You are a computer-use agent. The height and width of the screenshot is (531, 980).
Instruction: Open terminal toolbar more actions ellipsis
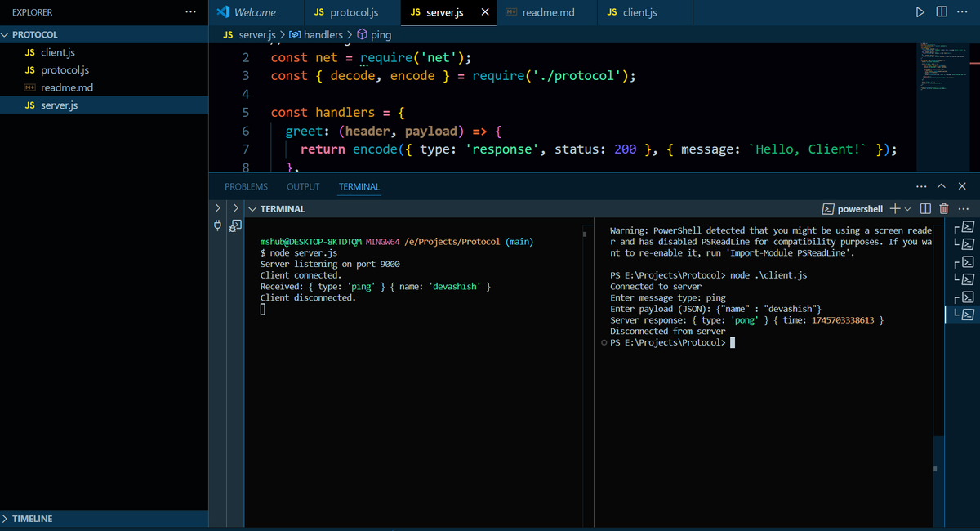[x=963, y=209]
